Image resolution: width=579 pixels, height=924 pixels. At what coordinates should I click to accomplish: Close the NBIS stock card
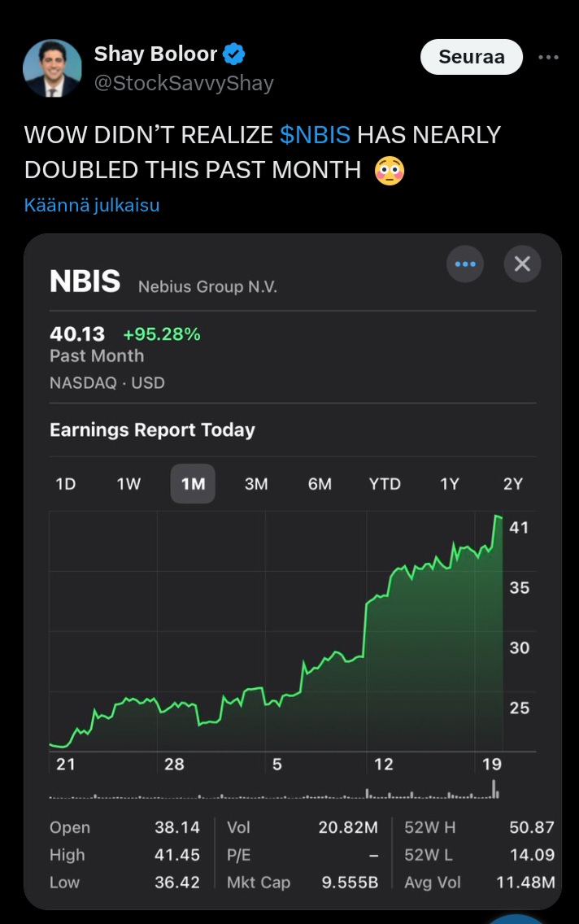pyautogui.click(x=522, y=264)
